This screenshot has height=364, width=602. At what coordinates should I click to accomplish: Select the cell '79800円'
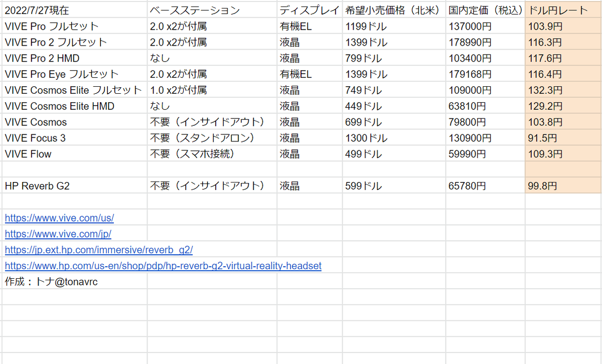point(486,122)
